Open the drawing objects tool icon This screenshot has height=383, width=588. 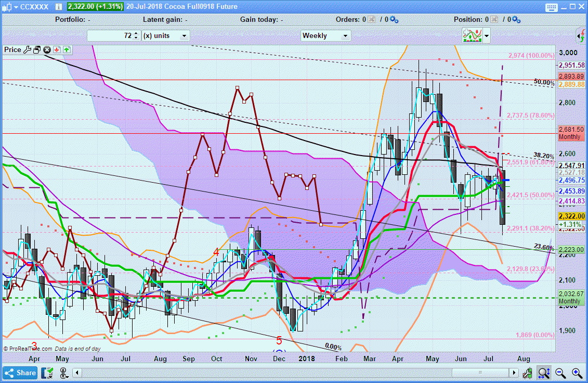(x=64, y=373)
